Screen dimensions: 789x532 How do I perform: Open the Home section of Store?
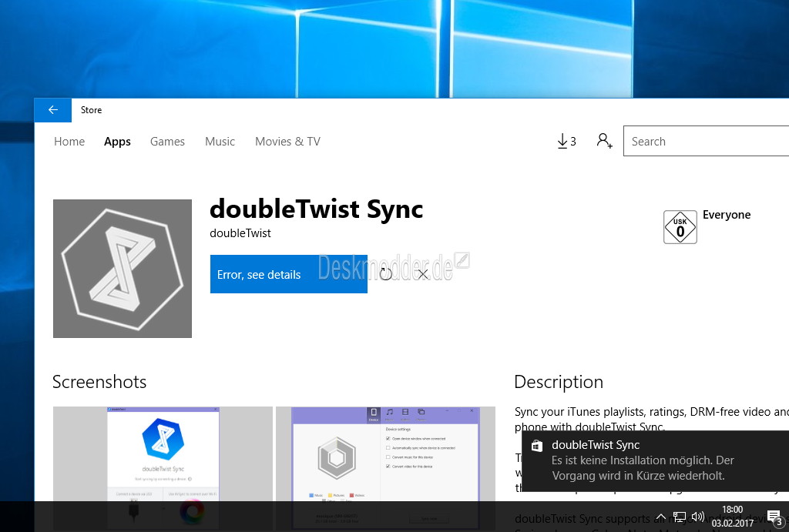coord(69,142)
